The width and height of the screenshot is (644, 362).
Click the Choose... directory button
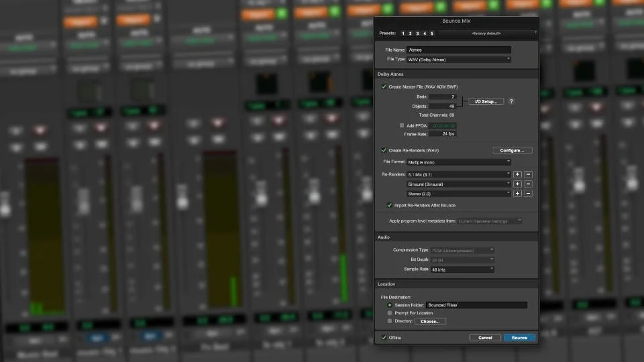[x=430, y=321]
